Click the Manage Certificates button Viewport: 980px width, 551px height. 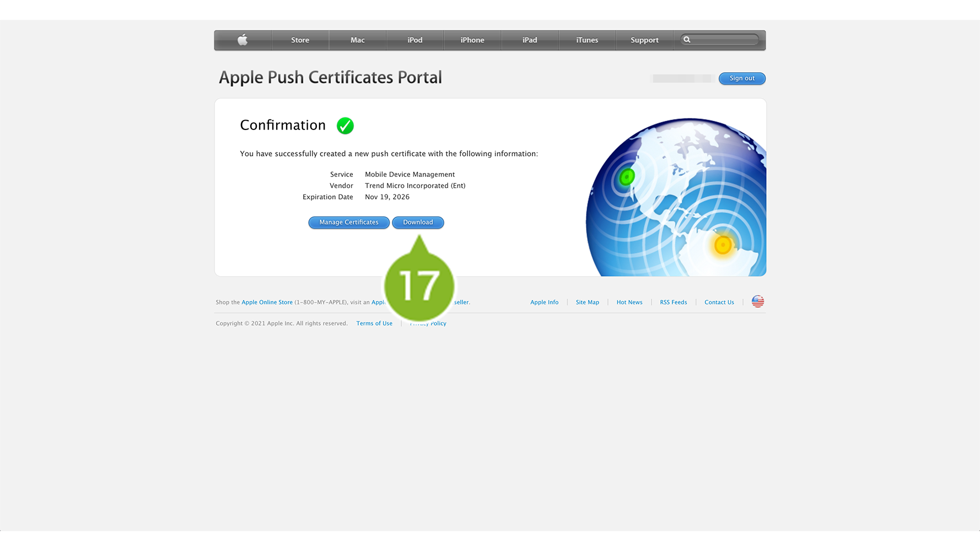click(349, 223)
